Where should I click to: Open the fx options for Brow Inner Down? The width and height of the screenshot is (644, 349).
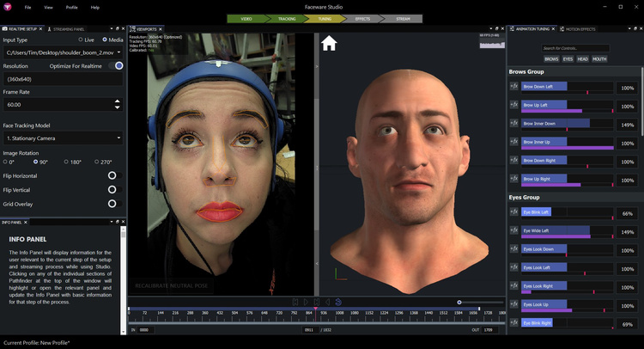coord(513,123)
